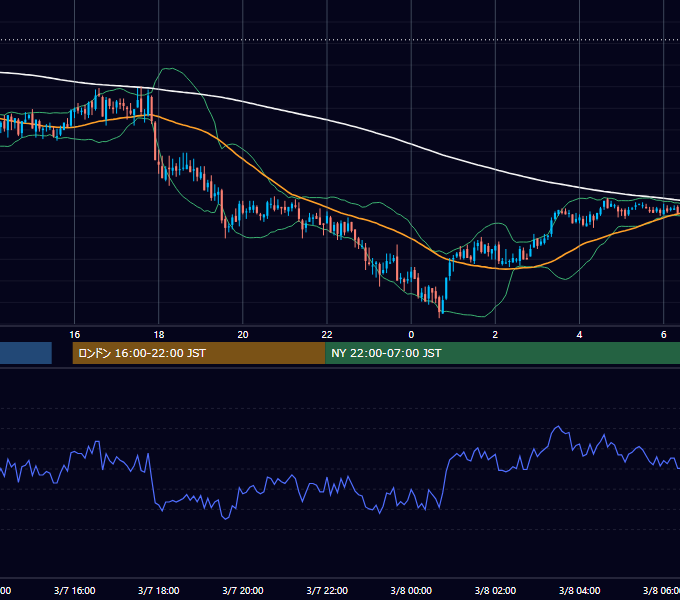Image resolution: width=680 pixels, height=600 pixels.
Task: Click the '3/7 22:00' date label
Action: click(327, 590)
